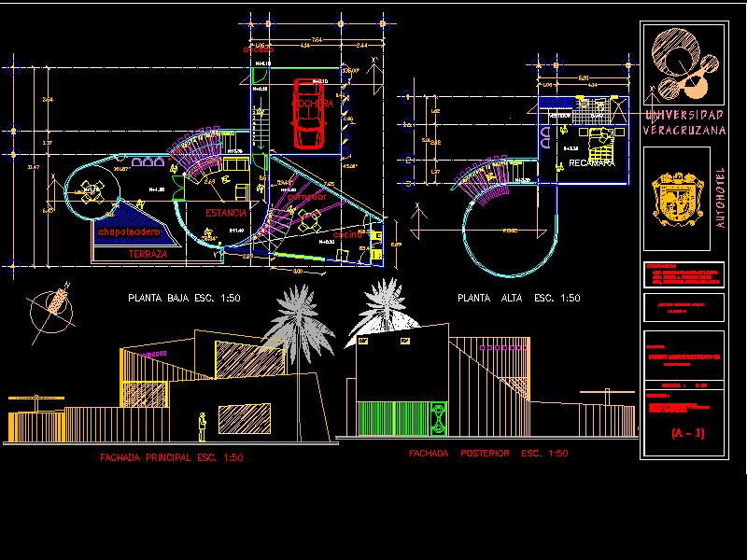Select the round table in circular room
Screen dimensions: 747x560
tap(92, 195)
